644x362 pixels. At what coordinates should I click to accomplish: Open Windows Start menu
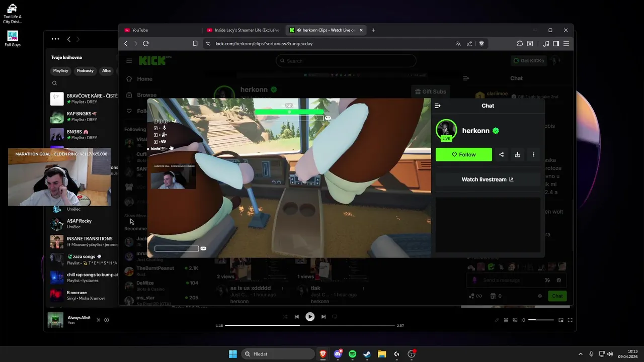pyautogui.click(x=233, y=354)
